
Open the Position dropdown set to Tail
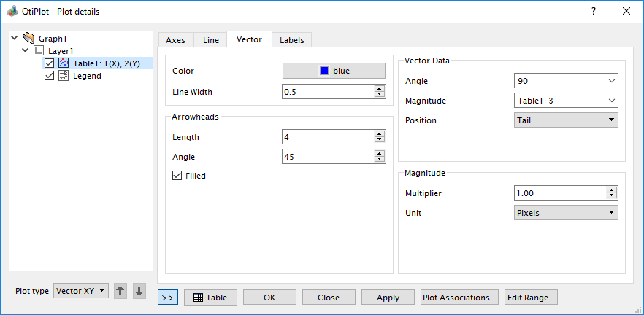click(566, 120)
